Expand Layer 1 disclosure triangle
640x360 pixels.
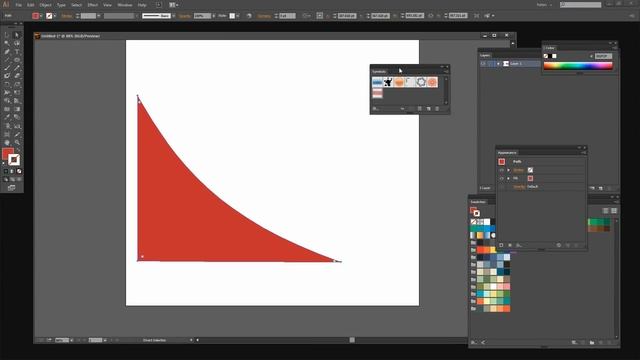(498, 64)
